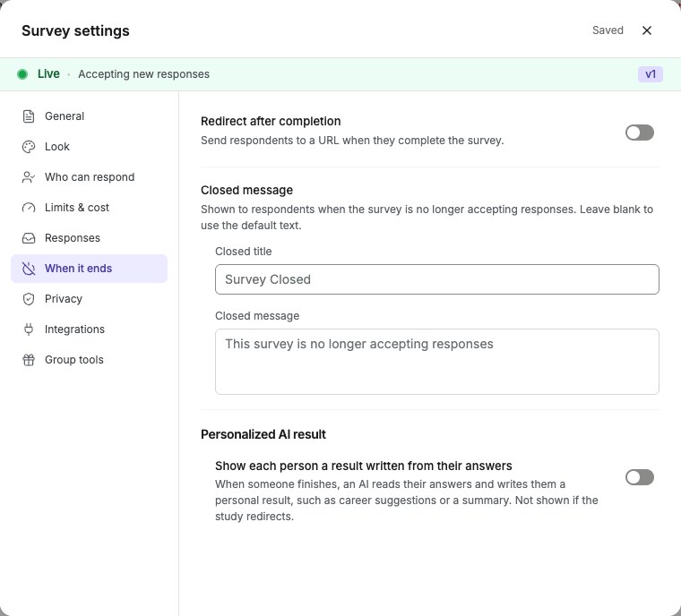This screenshot has width=681, height=616.
Task: Click the General document icon
Action: click(29, 116)
